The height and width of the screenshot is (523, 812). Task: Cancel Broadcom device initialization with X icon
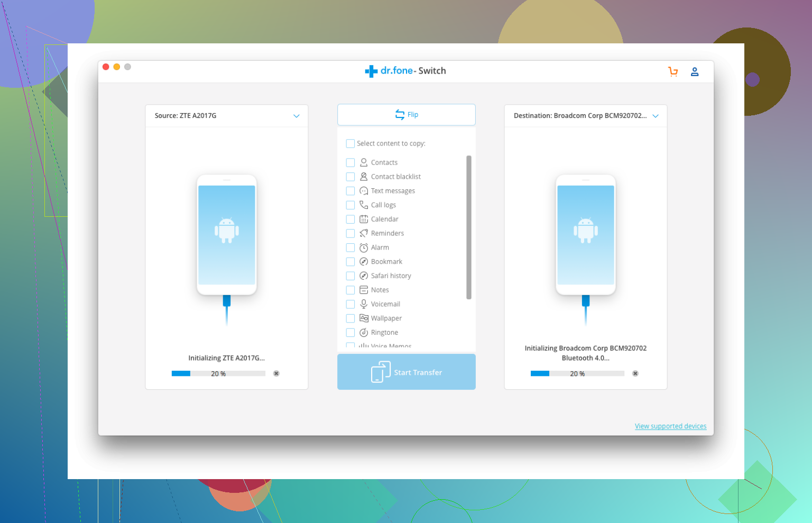(x=635, y=373)
